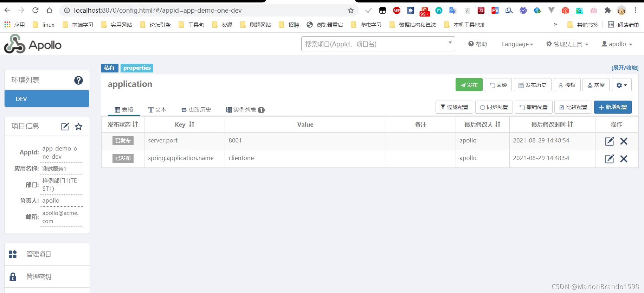Open 发布历史
644x293 pixels.
tap(533, 85)
